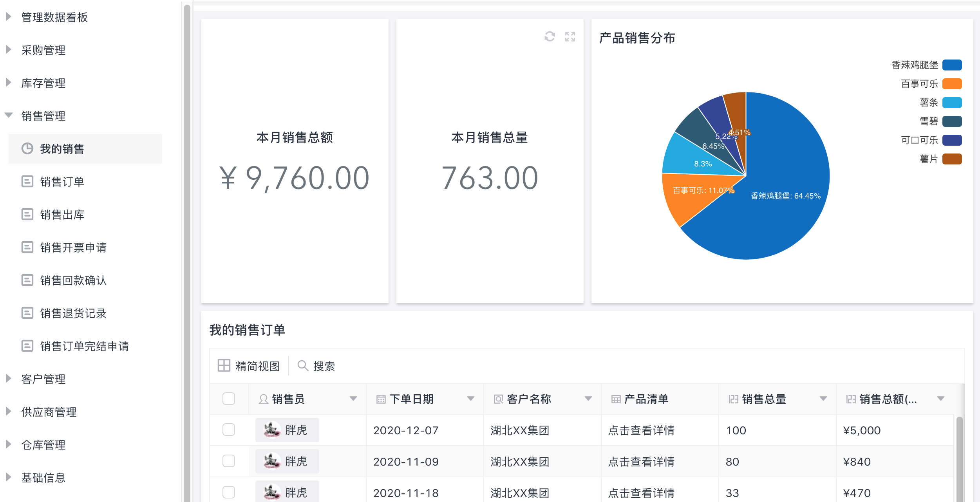The width and height of the screenshot is (980, 502).
Task: Toggle 薯片 brown legend swatch
Action: [952, 159]
